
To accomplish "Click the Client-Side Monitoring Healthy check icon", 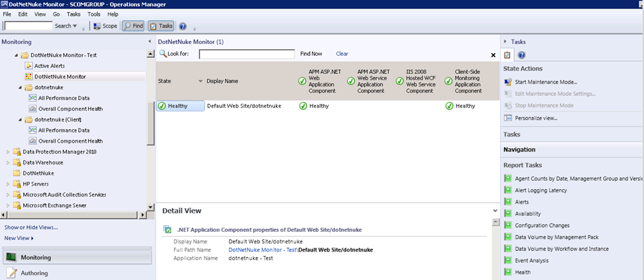I will tap(449, 106).
